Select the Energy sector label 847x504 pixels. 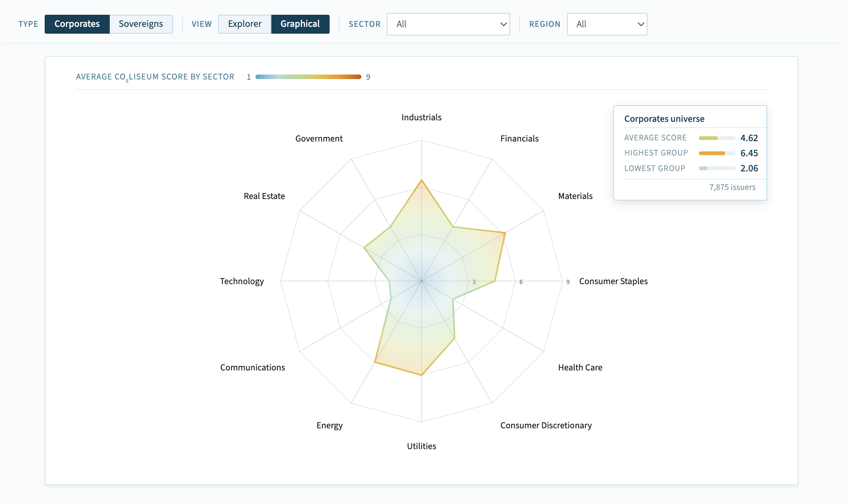329,425
